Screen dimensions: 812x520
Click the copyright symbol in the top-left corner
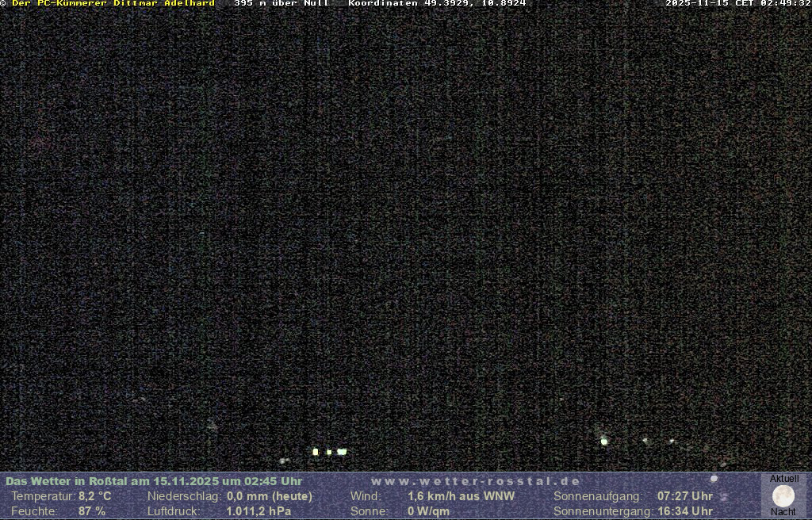point(3,3)
